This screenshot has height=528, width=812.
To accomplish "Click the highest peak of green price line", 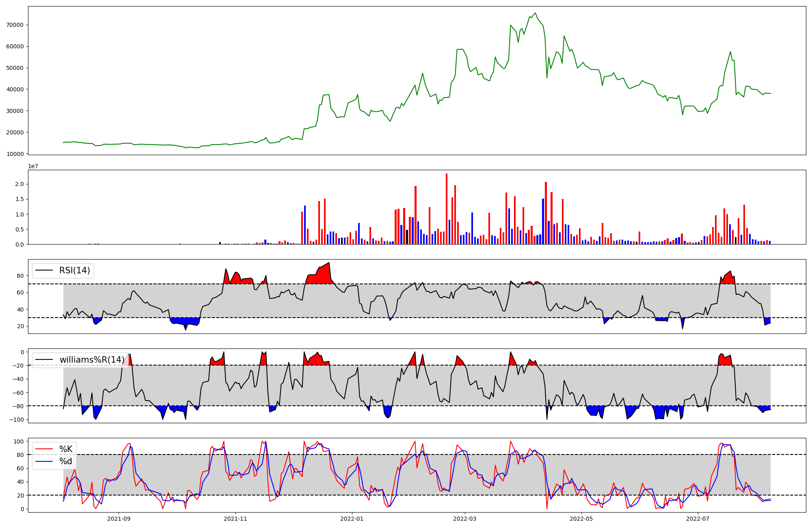I will coord(535,13).
